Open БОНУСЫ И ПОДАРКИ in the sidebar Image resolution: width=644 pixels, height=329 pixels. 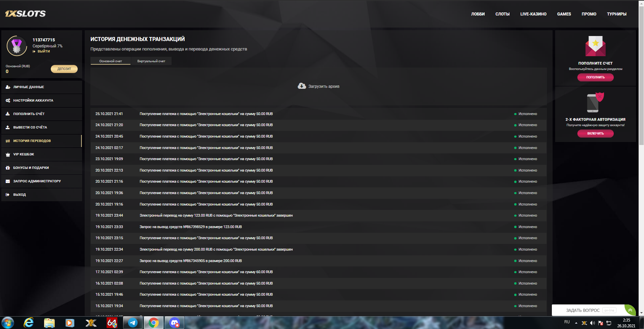[x=42, y=168]
